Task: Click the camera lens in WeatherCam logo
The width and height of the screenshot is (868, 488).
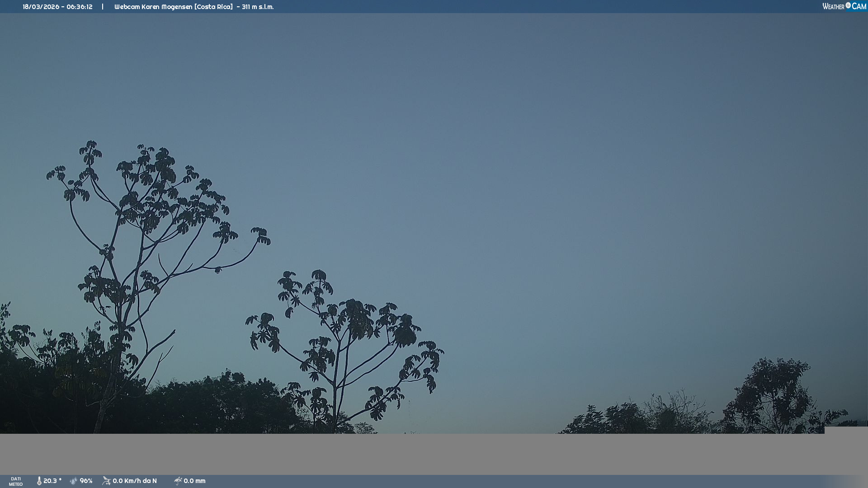Action: point(848,5)
